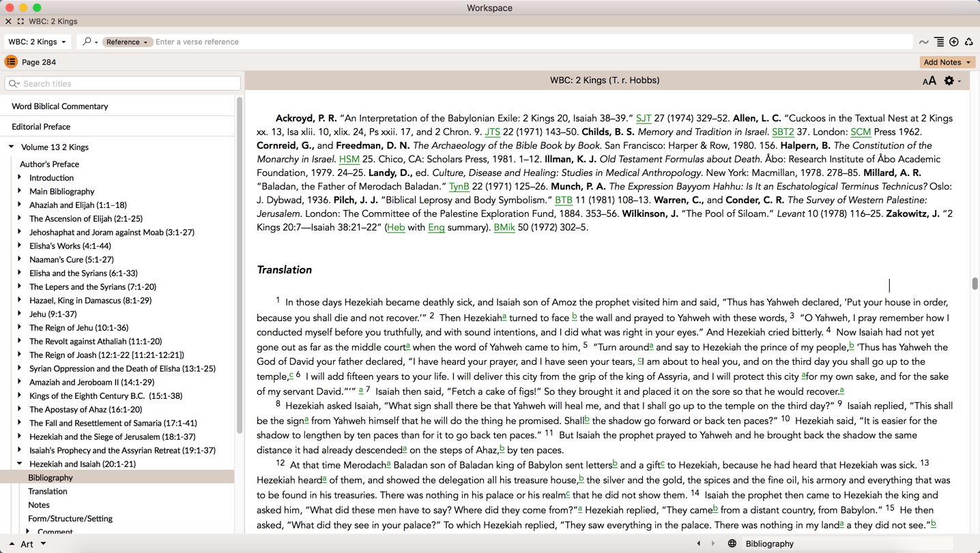
Task: Click the recycle-arrows icon
Action: point(968,42)
